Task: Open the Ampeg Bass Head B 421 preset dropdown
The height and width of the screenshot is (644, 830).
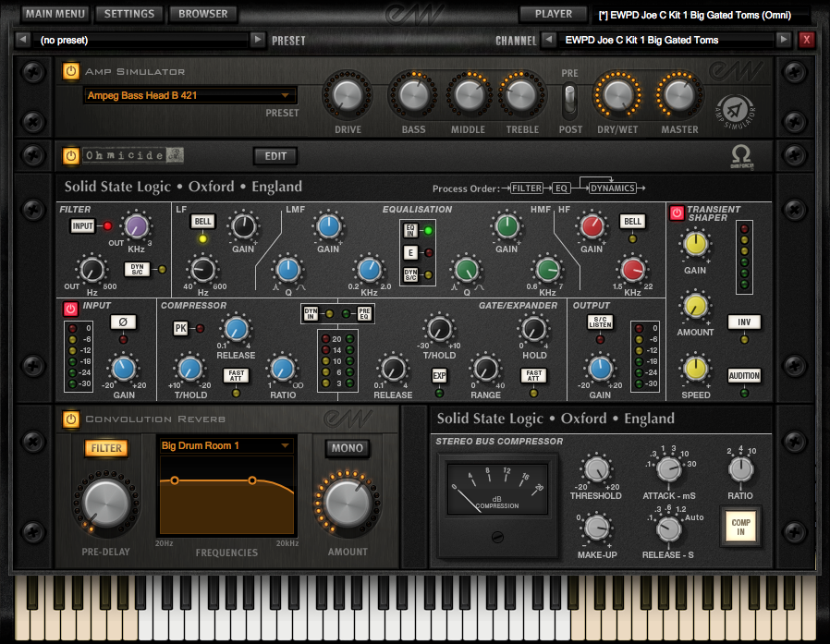Action: coord(190,95)
